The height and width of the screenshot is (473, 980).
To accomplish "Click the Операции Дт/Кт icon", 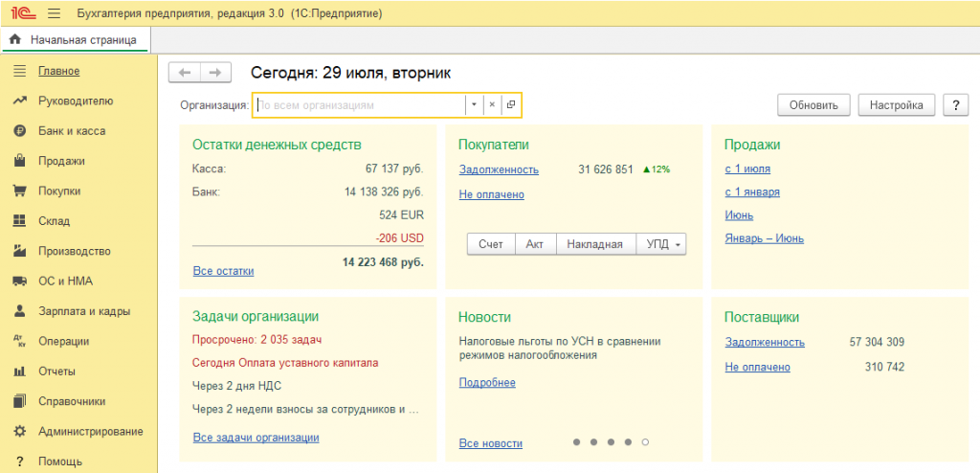I will (x=20, y=341).
